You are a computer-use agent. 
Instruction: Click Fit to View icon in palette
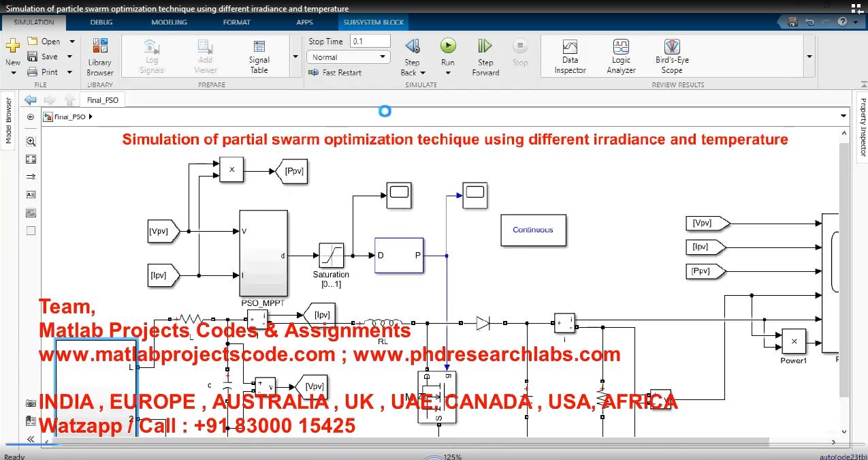coord(31,159)
